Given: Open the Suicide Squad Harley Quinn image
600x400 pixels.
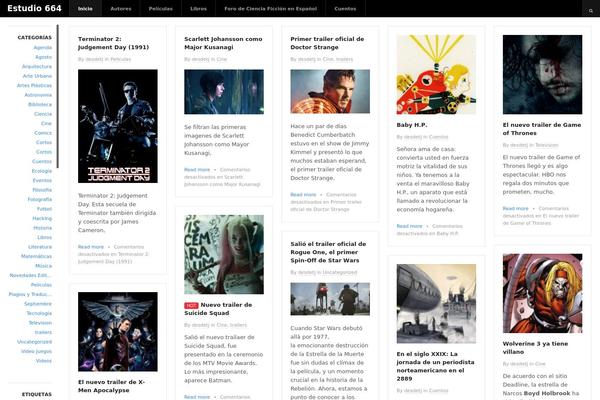Looking at the screenshot, I should pos(224,254).
